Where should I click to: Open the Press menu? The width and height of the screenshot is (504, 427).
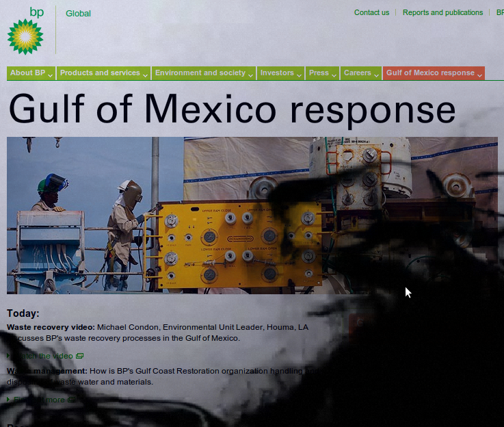322,73
